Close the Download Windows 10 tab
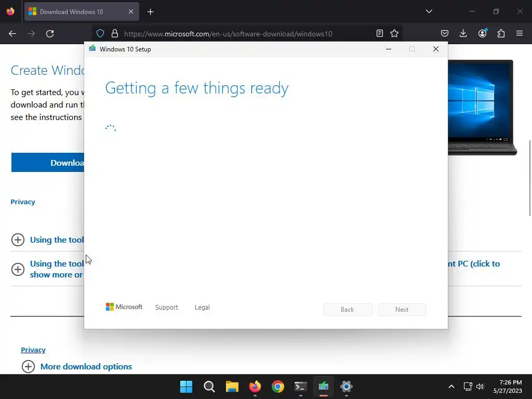Screen dimensions: 532x399 click(x=130, y=11)
